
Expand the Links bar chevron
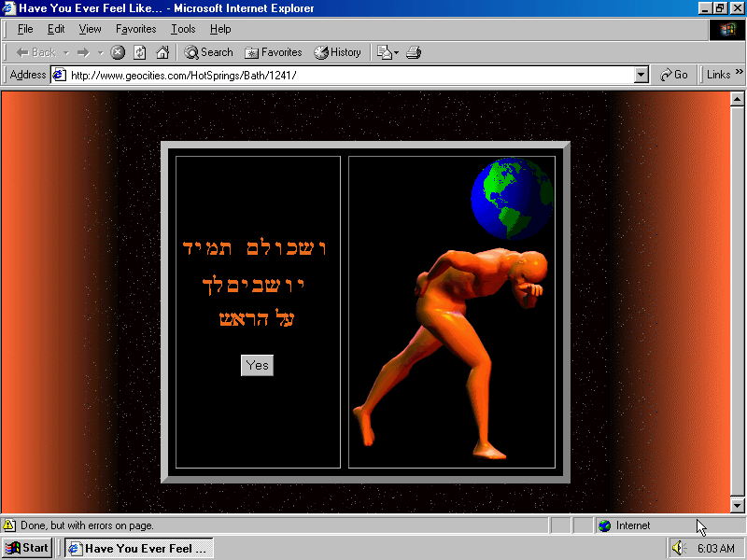pos(738,75)
